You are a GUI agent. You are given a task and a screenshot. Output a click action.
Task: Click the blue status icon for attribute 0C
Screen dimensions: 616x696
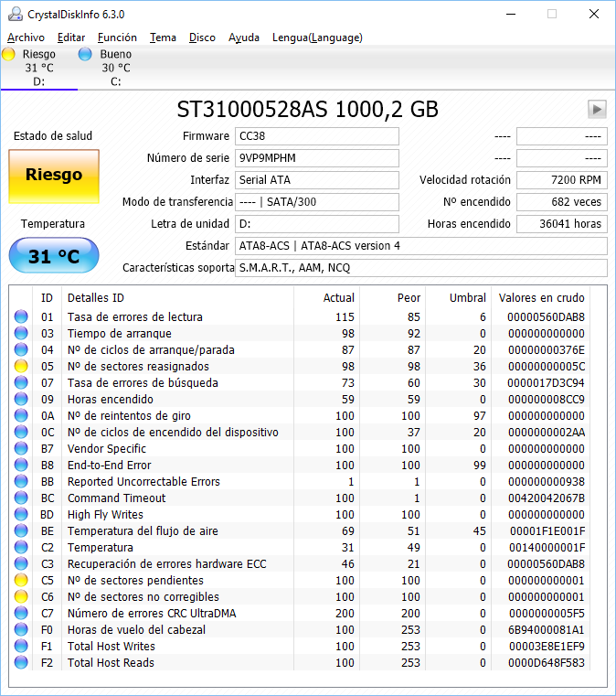(21, 432)
